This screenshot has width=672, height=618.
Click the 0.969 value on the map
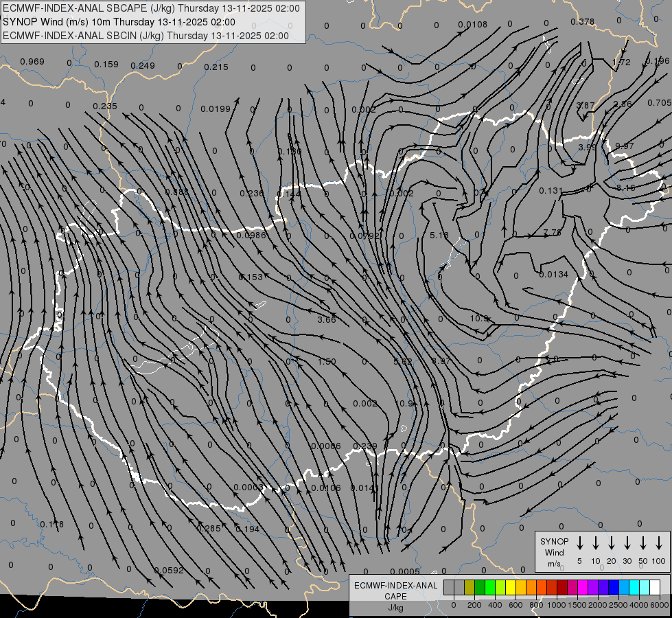pyautogui.click(x=32, y=62)
